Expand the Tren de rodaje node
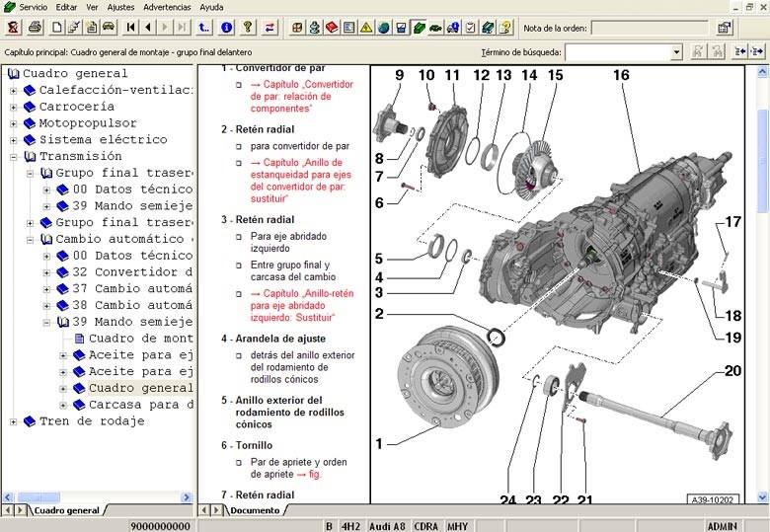 click(x=14, y=422)
